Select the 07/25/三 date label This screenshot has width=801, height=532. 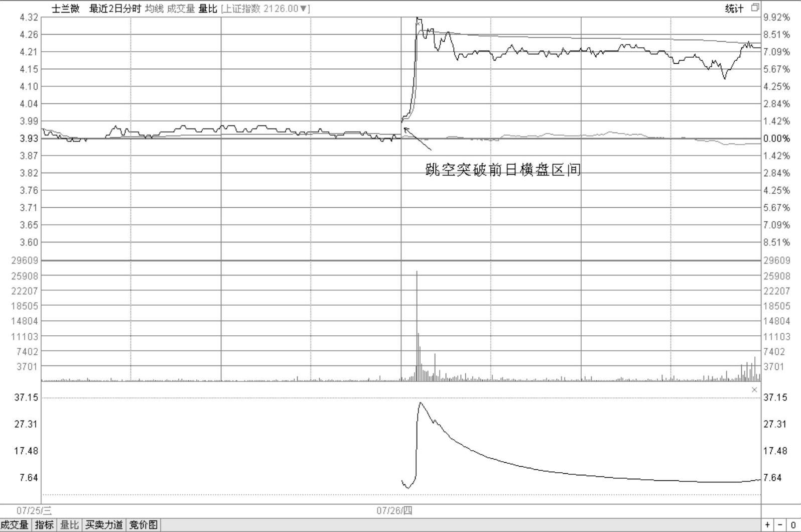(x=34, y=511)
